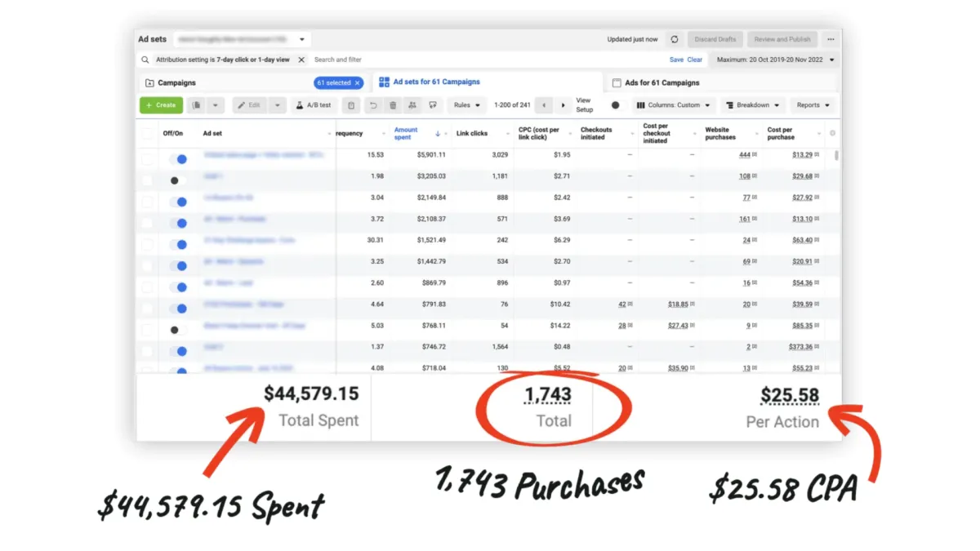
Task: Toggle the $1,521.49 ad set switch
Action: 178,244
